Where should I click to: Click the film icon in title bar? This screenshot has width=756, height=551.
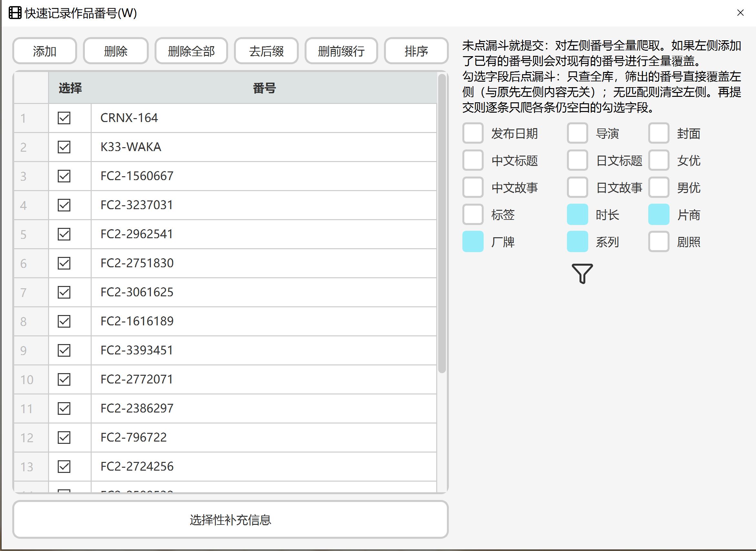click(x=15, y=13)
